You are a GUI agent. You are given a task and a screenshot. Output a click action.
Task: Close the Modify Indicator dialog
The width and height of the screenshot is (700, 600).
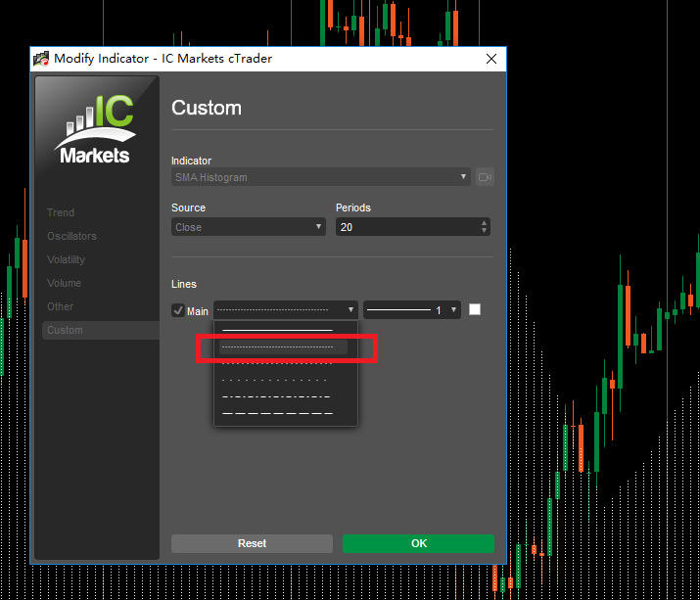491,59
